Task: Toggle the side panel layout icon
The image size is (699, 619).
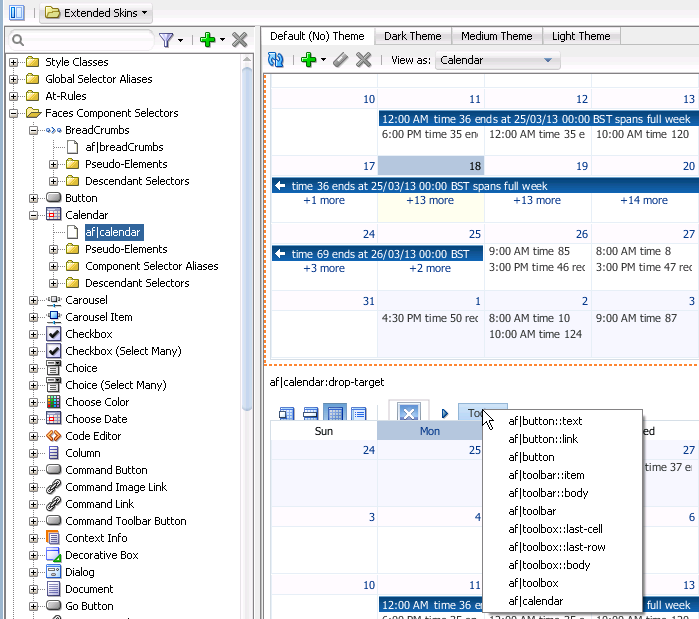Action: [16, 12]
